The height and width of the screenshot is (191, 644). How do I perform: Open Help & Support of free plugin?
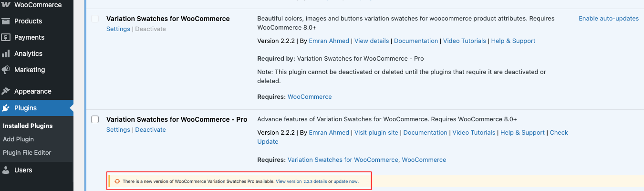(513, 41)
